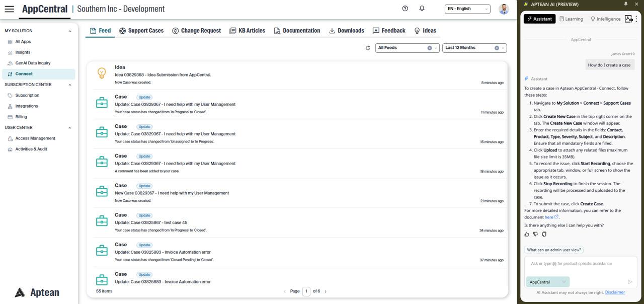This screenshot has height=304, width=644.
Task: Give thumbs up to assistant answer
Action: pos(527,234)
